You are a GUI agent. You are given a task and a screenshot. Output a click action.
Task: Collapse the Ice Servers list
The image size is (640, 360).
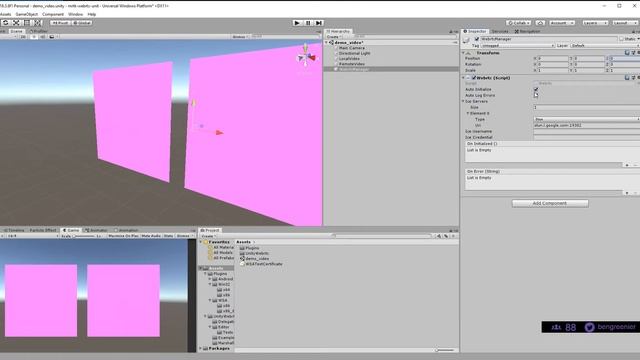tap(463, 101)
